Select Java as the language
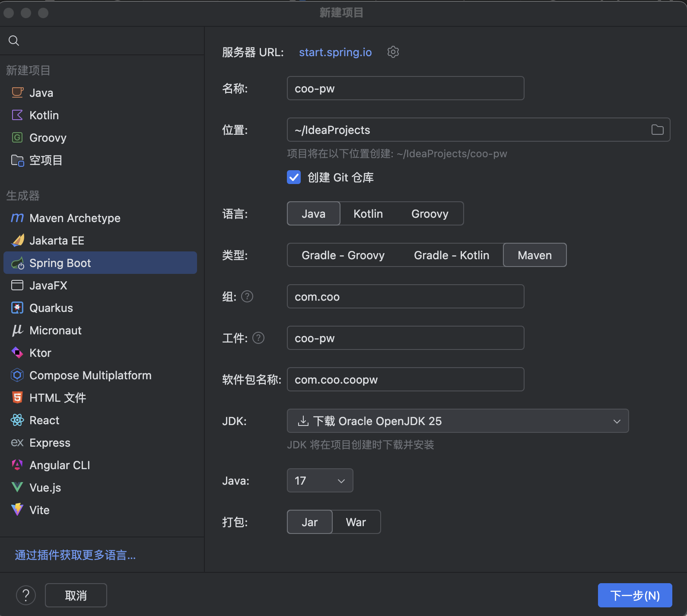687x616 pixels. (314, 213)
